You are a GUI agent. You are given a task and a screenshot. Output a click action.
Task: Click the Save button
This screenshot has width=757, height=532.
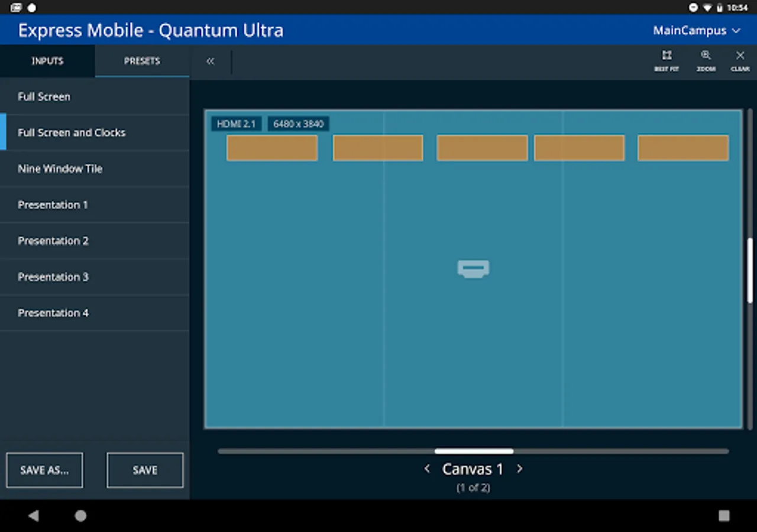coord(145,471)
